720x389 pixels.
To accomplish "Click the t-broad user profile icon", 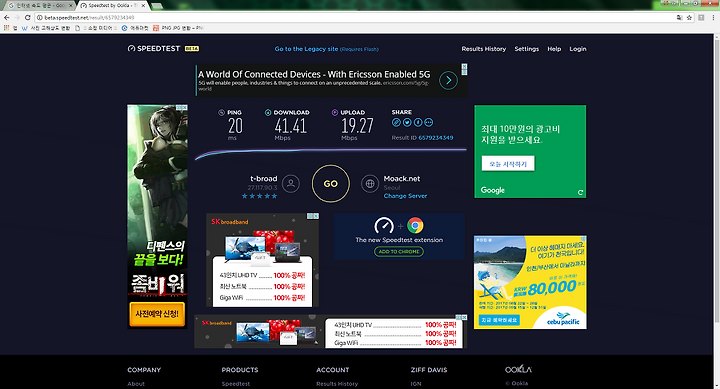I will [291, 184].
